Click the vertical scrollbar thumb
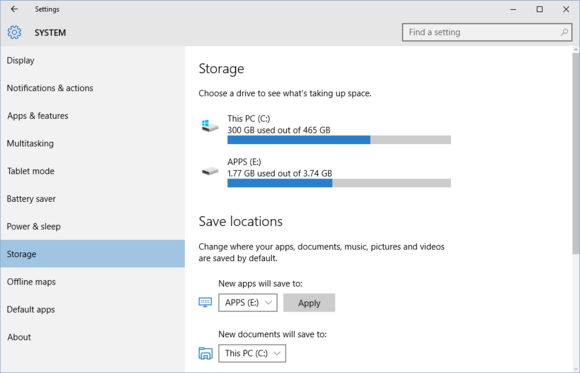580x373 pixels. click(576, 153)
